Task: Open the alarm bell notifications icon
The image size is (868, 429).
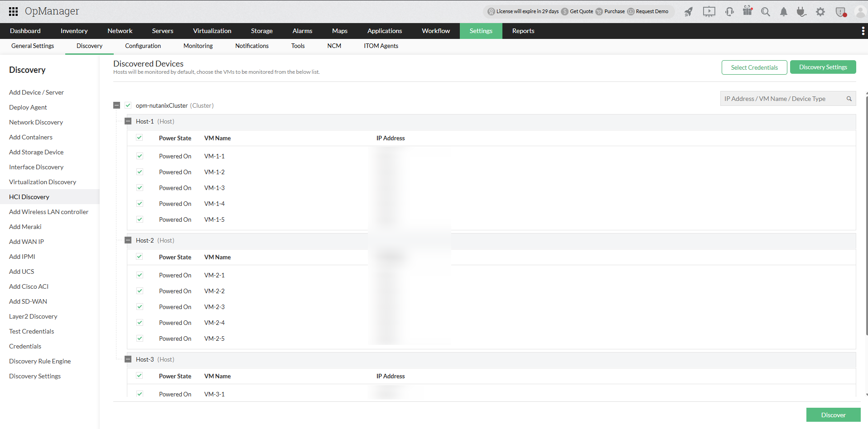Action: click(x=784, y=12)
